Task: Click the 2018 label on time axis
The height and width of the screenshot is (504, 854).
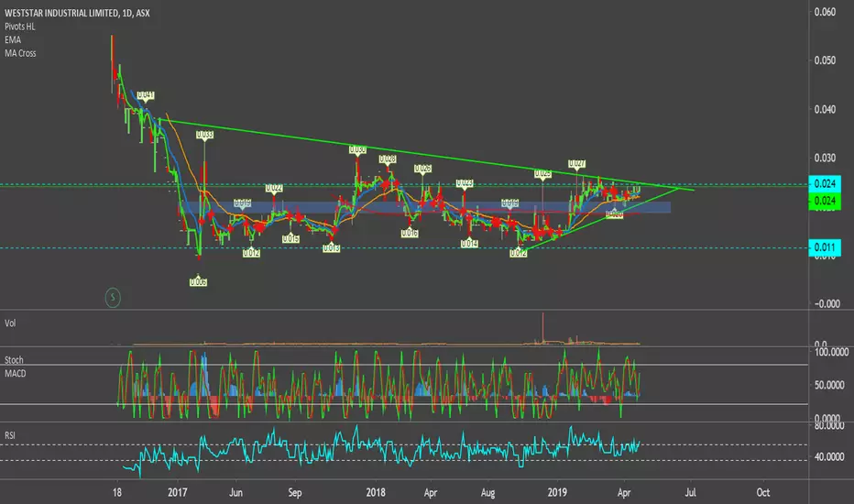Action: coord(376,493)
